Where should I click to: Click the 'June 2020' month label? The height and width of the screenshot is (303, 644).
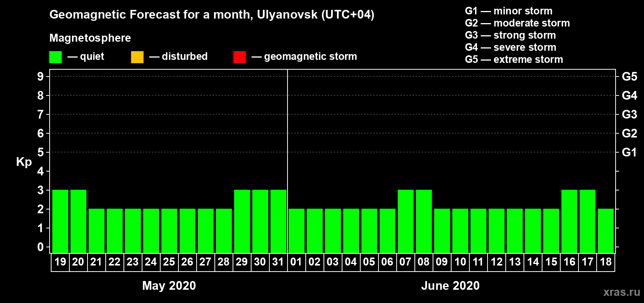pyautogui.click(x=450, y=286)
